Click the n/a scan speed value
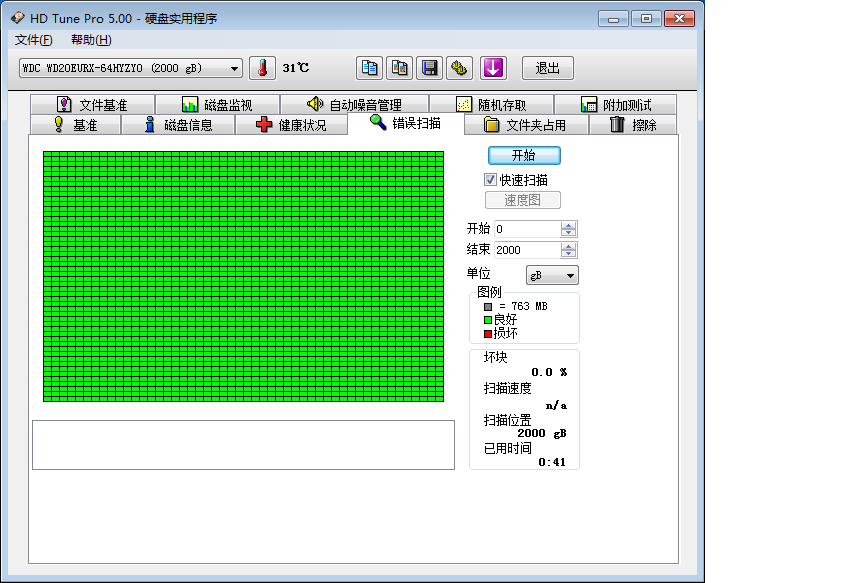Screen dimensions: 864x583 [x=556, y=406]
